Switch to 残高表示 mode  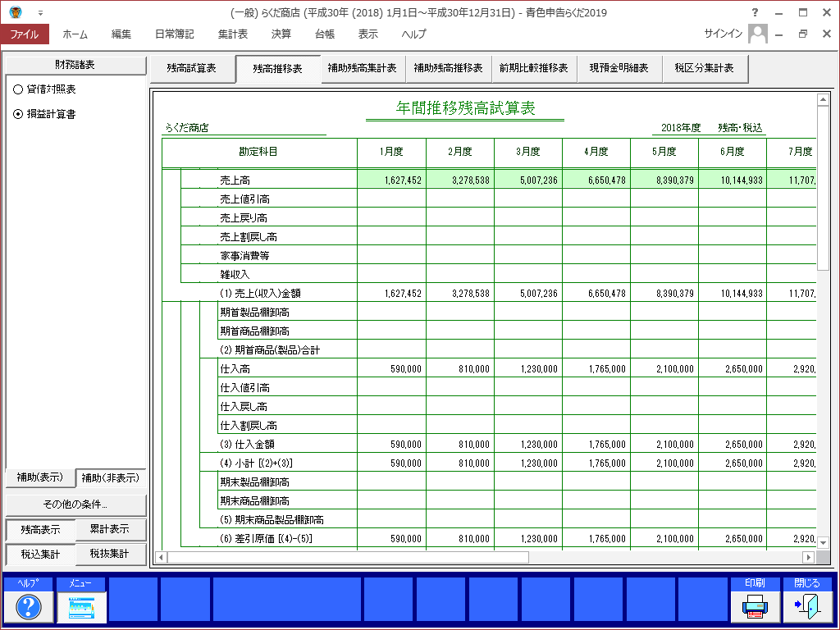click(40, 530)
